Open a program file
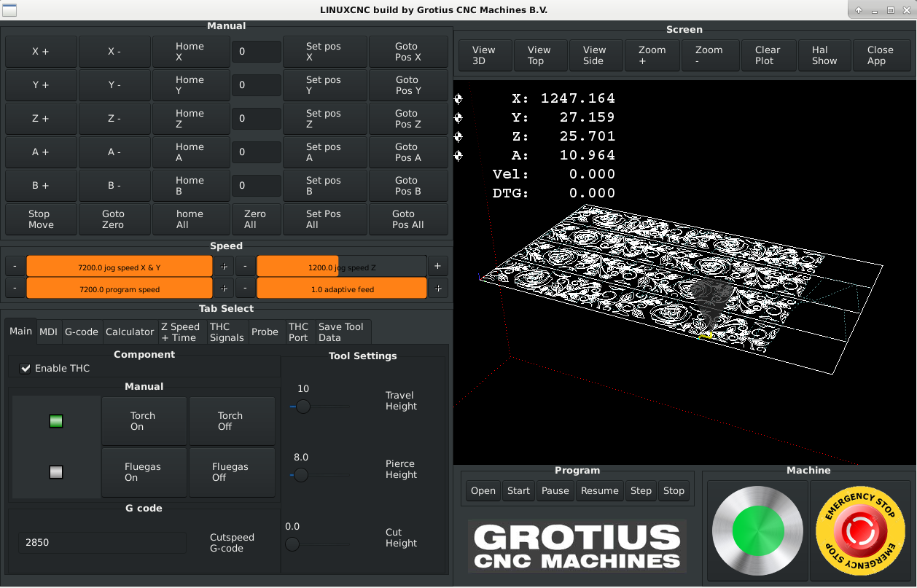Viewport: 917px width, 588px height. tap(483, 491)
